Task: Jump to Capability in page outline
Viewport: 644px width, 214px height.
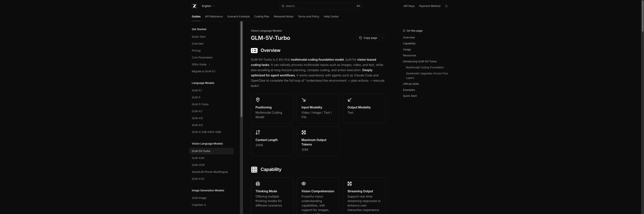Action: pyautogui.click(x=409, y=44)
